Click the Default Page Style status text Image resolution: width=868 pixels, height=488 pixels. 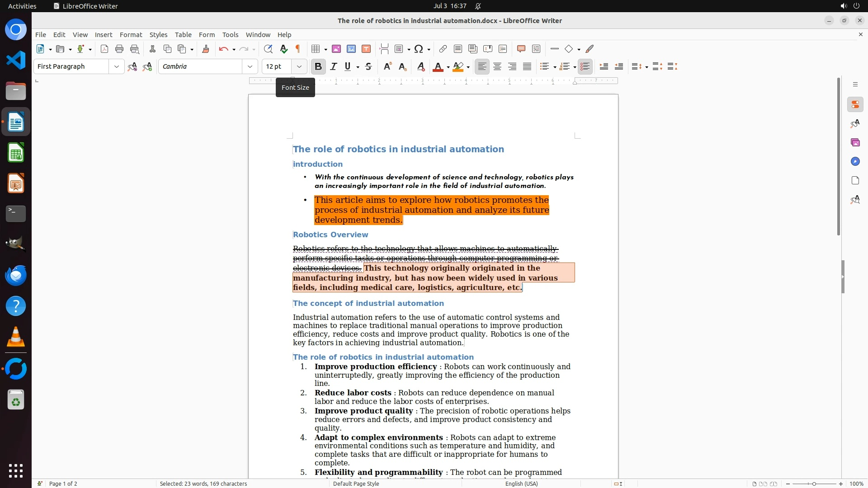(x=356, y=484)
